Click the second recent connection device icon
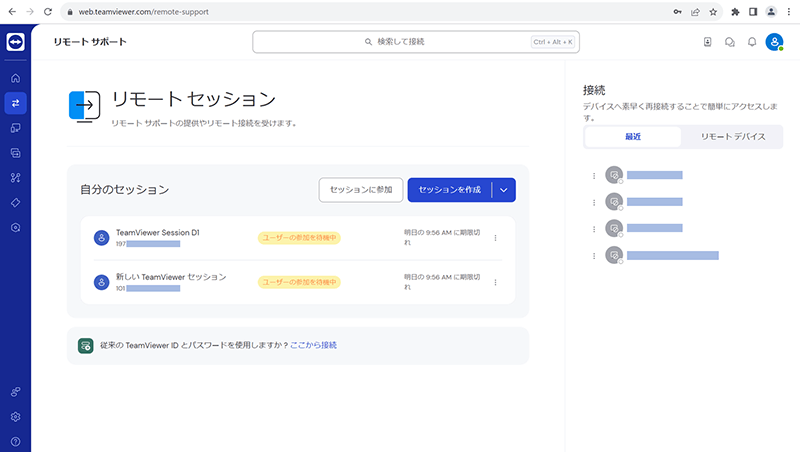Screen dimensions: 800x452 coord(614,202)
